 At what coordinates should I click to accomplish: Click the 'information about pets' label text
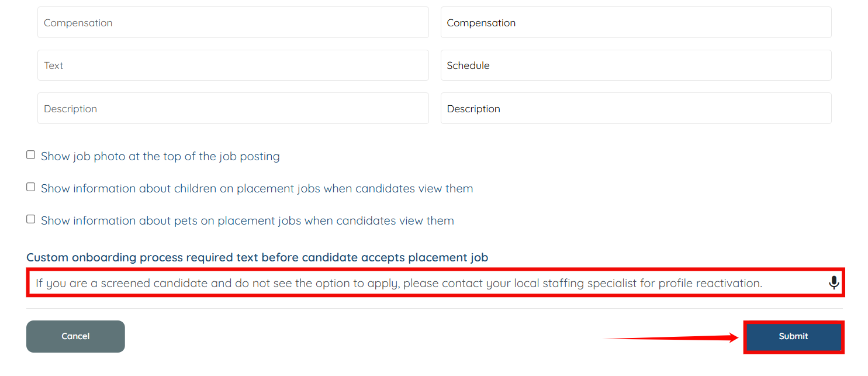(247, 221)
